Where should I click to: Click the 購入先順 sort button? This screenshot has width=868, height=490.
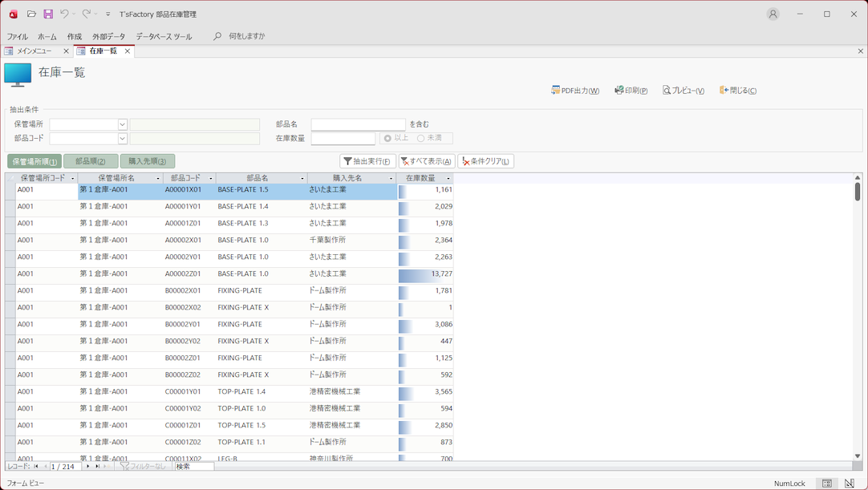click(x=147, y=161)
